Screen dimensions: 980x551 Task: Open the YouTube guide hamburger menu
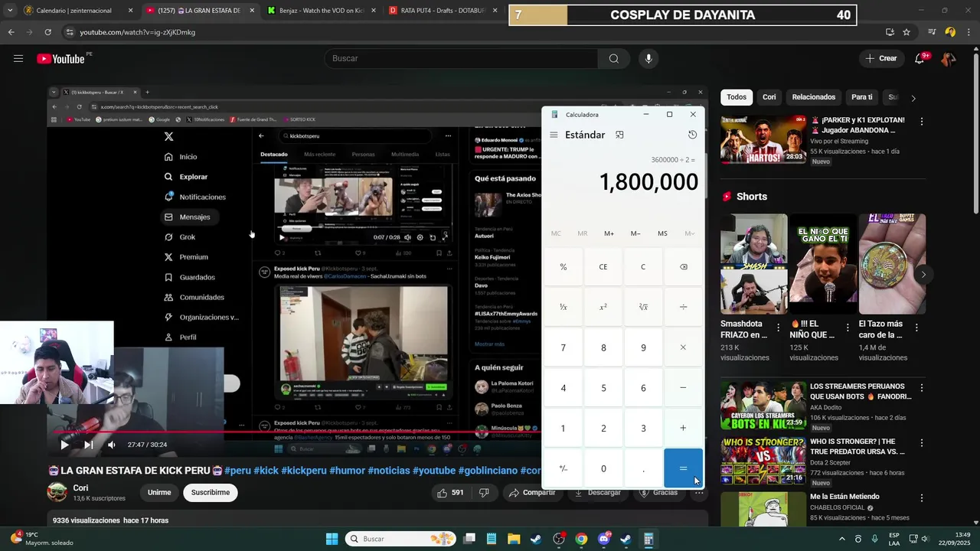click(18, 58)
